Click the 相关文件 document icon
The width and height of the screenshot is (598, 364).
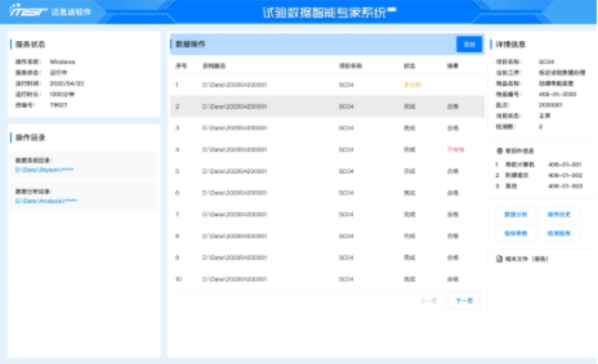[499, 259]
